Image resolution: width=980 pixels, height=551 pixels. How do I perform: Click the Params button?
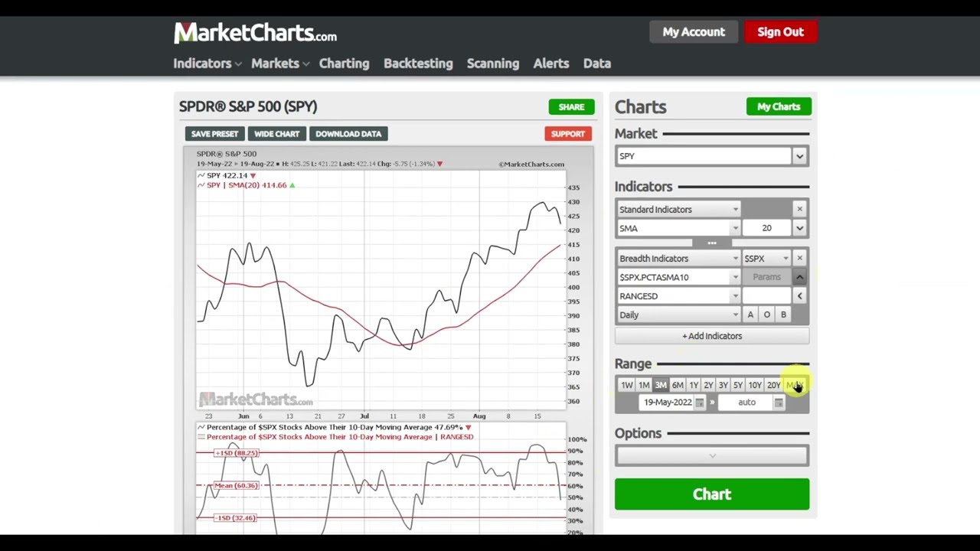[766, 277]
